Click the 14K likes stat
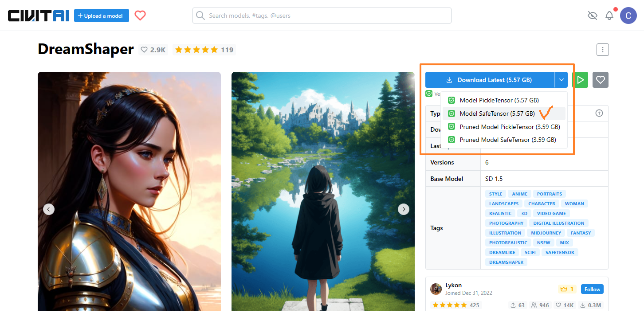Screen dimensions: 644x313 565,305
